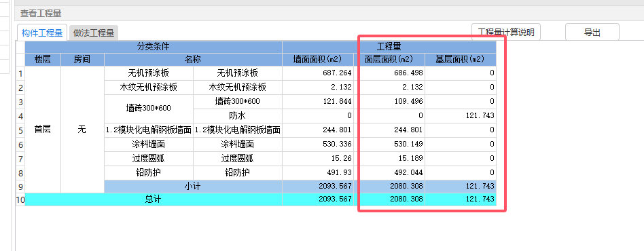
Task: Select the 分类条件 column header
Action: (154, 47)
